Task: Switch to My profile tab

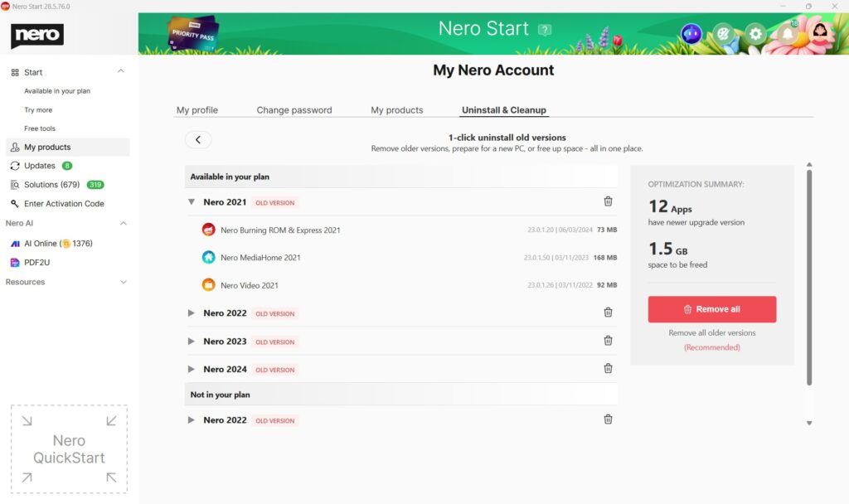Action: (197, 110)
